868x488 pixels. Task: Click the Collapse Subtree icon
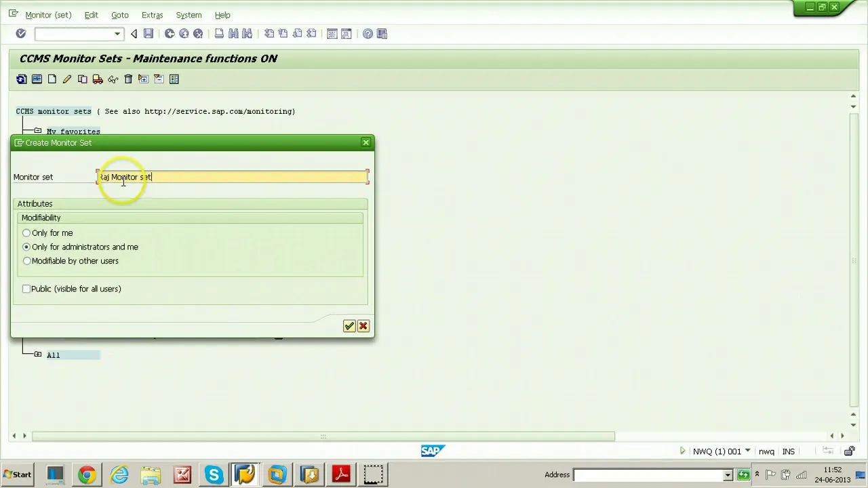point(159,79)
